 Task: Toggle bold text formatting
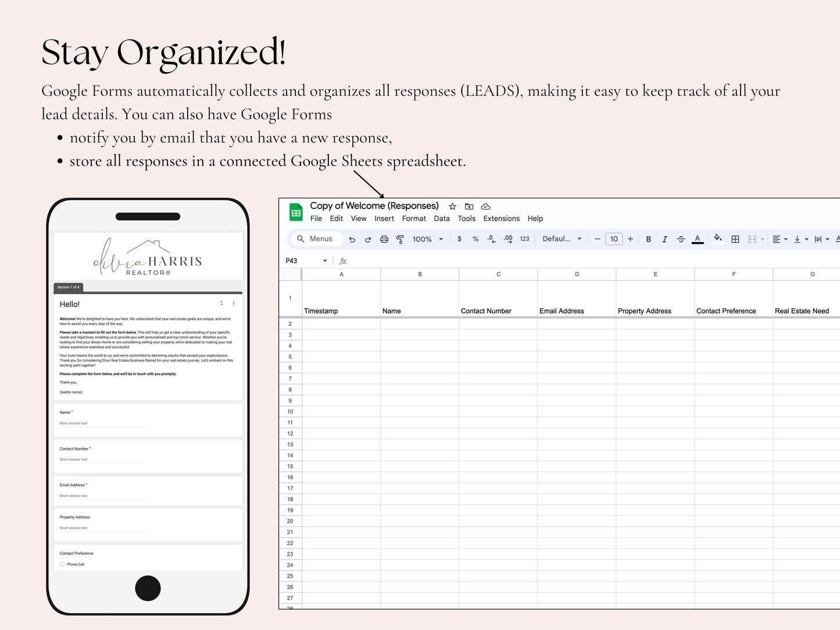[x=649, y=239]
